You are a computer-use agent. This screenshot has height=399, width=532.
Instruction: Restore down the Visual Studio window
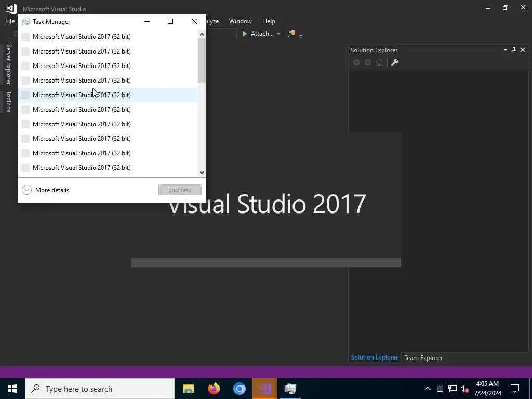506,7
